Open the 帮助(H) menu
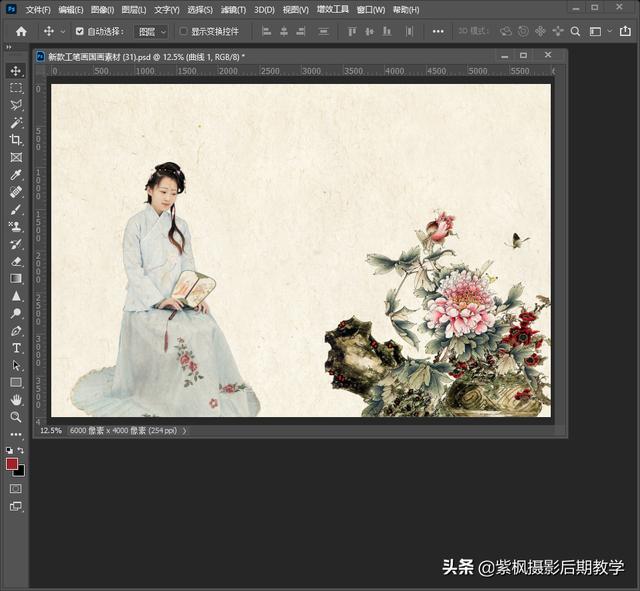 pyautogui.click(x=406, y=10)
